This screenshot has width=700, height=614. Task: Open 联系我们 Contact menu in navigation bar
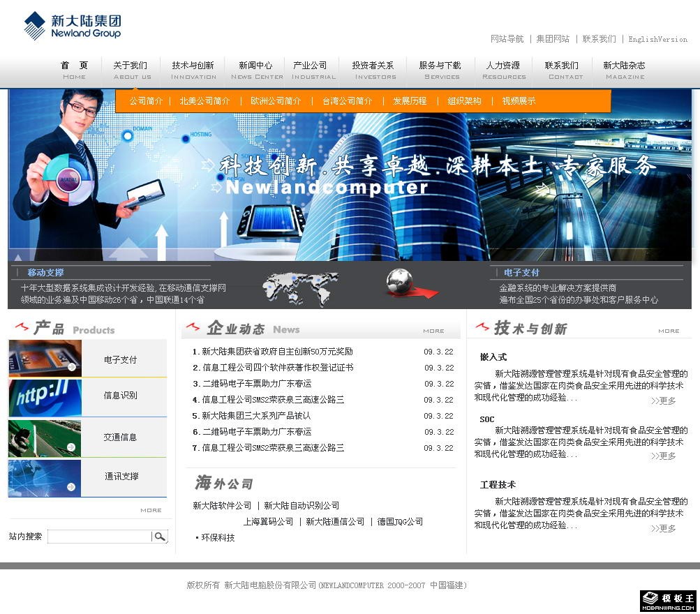coord(565,70)
